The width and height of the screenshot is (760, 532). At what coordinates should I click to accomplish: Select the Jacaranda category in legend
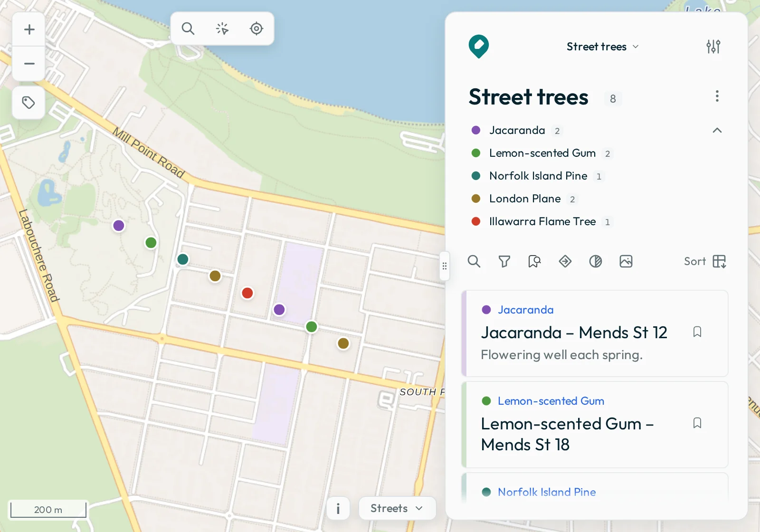click(517, 130)
